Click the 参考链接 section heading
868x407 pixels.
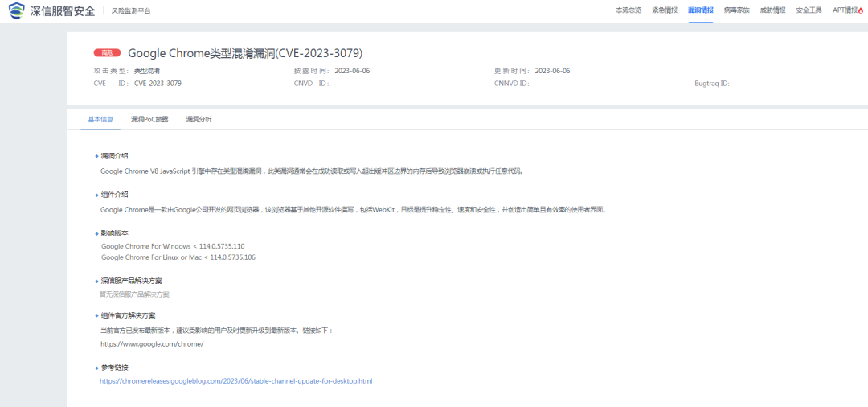[x=114, y=368]
